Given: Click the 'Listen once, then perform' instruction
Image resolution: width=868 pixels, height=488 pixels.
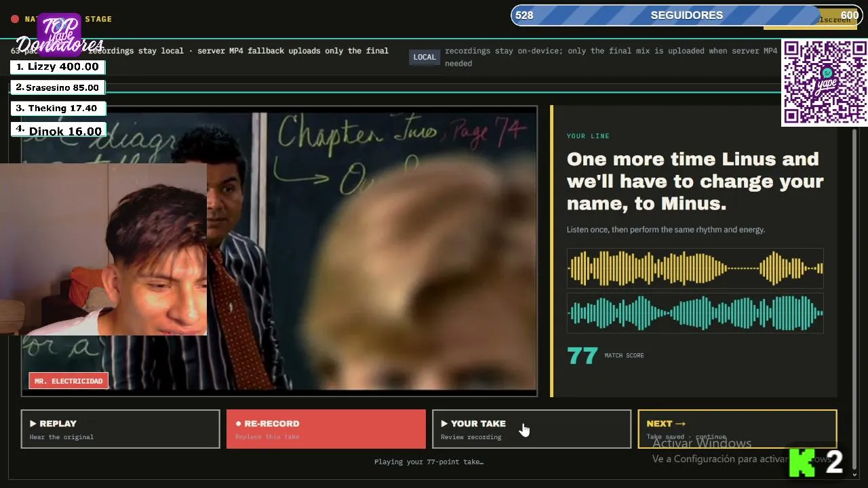Looking at the screenshot, I should coord(666,230).
